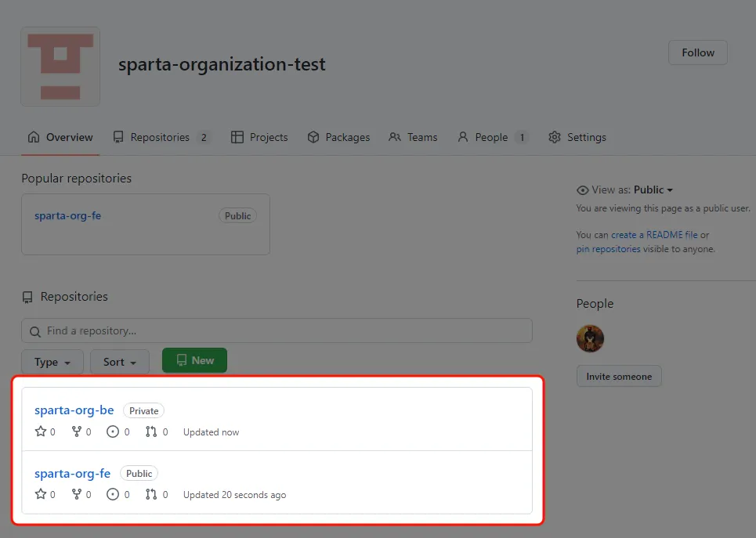Screen dimensions: 756x538
Task: Click the repo icon in Repositories tab
Action: [x=118, y=137]
